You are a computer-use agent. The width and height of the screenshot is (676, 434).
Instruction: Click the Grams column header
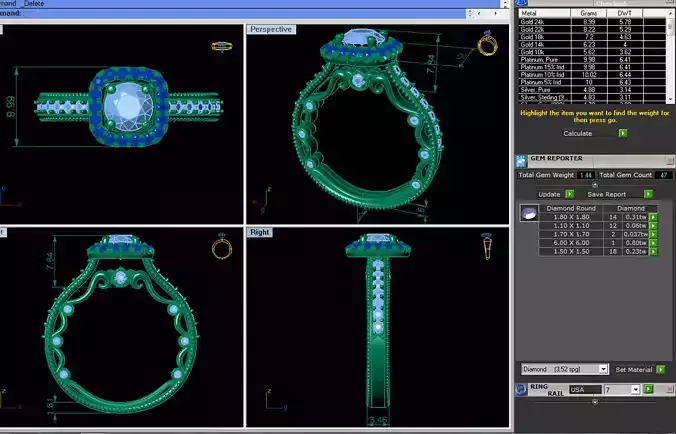point(588,13)
